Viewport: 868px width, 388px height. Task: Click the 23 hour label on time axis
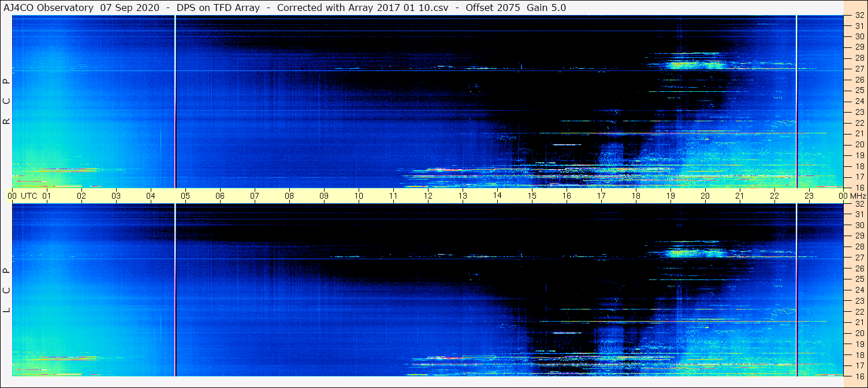809,196
